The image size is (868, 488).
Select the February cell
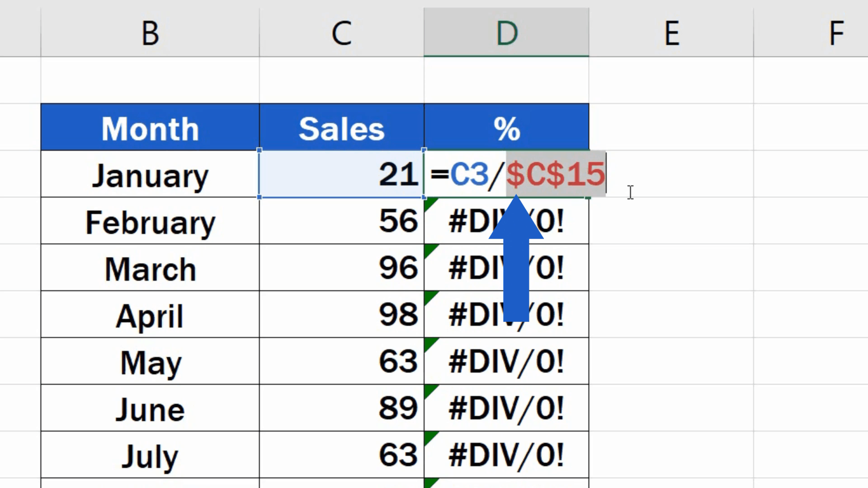click(x=150, y=221)
